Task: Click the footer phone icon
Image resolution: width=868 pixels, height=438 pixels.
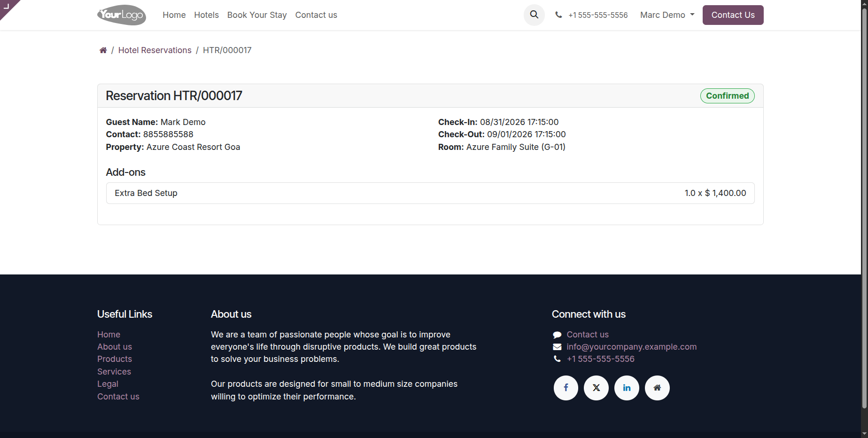Action: 557,359
